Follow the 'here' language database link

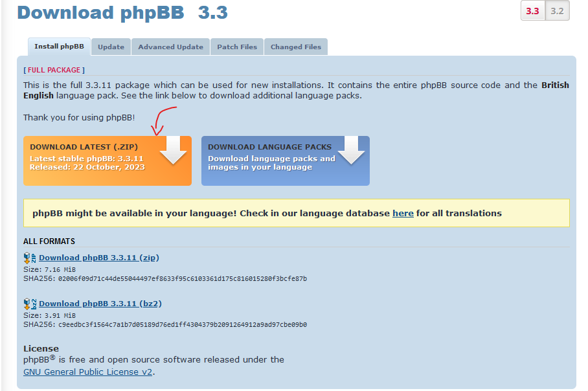(x=403, y=214)
